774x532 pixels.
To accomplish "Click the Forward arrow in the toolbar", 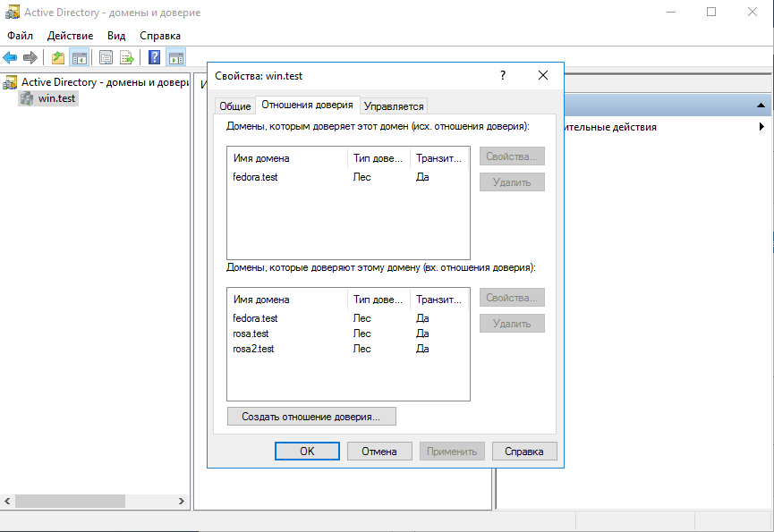I will click(x=30, y=58).
